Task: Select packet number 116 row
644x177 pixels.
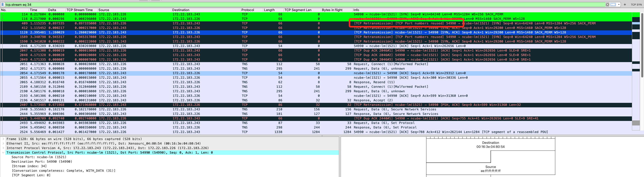Action: click(x=316, y=19)
